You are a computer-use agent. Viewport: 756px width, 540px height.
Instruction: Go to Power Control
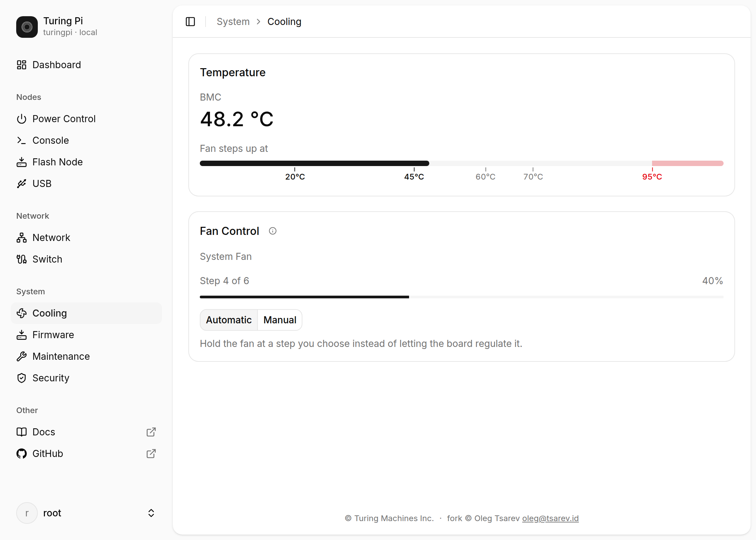pos(86,119)
